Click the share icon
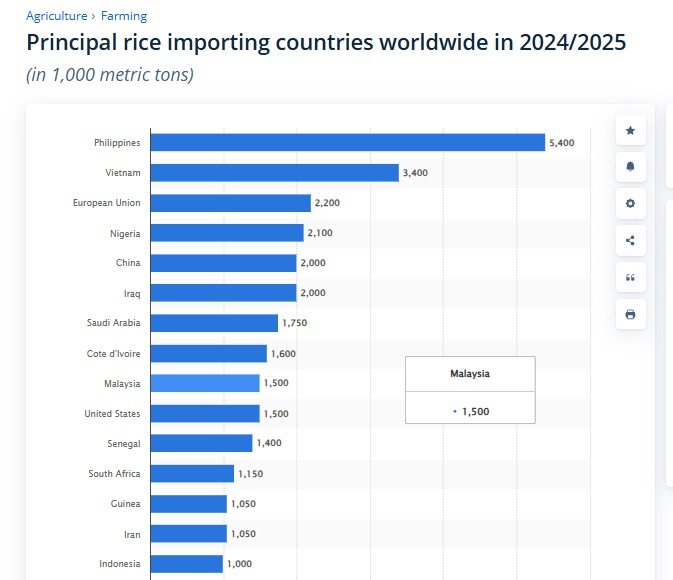The width and height of the screenshot is (673, 580). pos(630,240)
